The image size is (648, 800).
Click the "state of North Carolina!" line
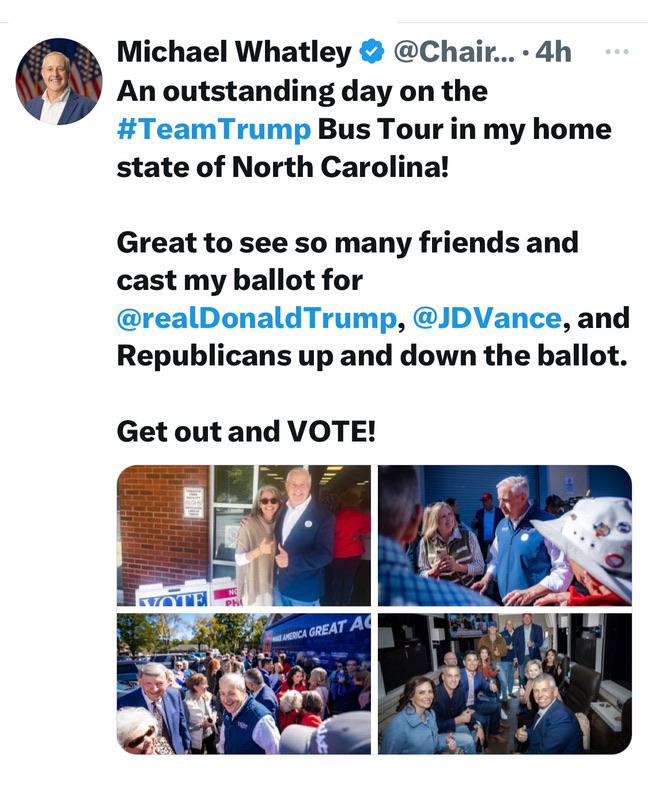coord(283,167)
